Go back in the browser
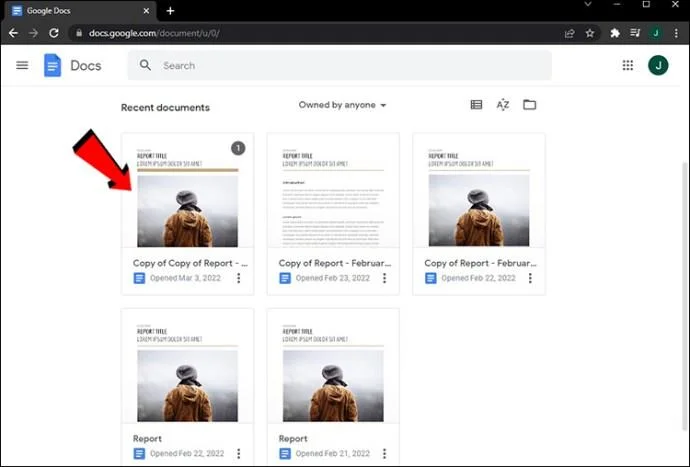This screenshot has height=467, width=690. point(13,33)
